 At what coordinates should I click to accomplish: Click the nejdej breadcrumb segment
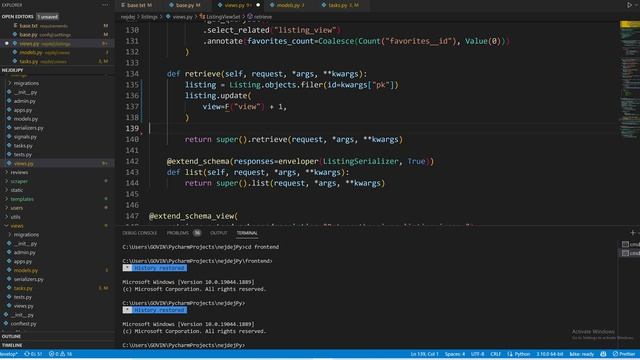(x=128, y=17)
